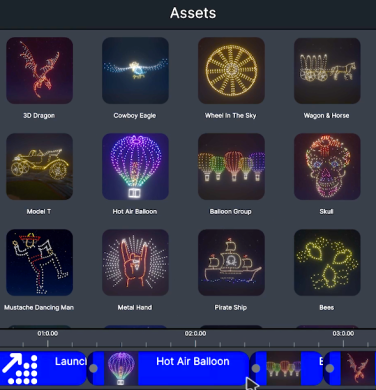Select the Hot Air Balloon timeline clip
376x390 pixels.
click(x=168, y=368)
